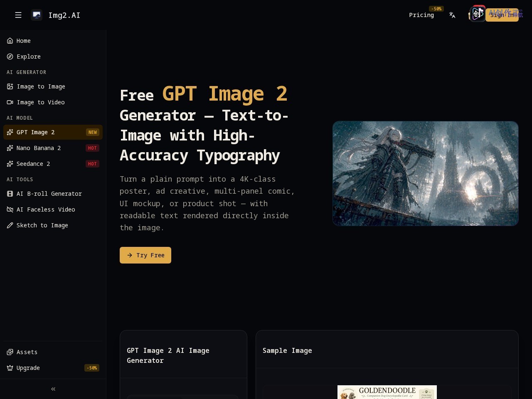Click the -50% badge beside Upgrade
This screenshot has height=399, width=532.
(x=92, y=368)
